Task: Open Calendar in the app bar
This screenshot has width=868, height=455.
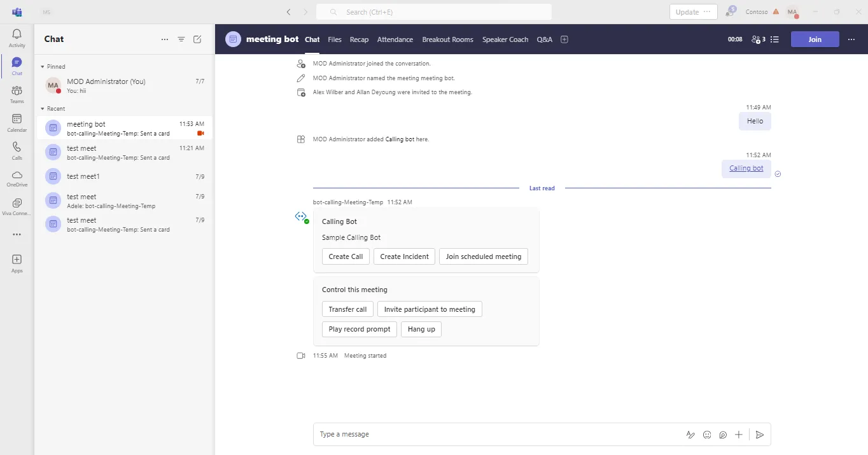Action: point(17,123)
